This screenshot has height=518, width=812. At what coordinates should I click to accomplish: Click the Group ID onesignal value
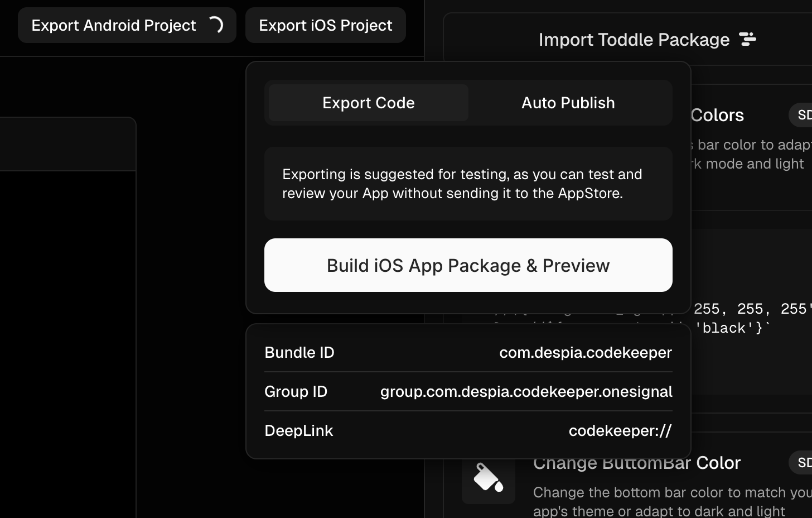526,392
